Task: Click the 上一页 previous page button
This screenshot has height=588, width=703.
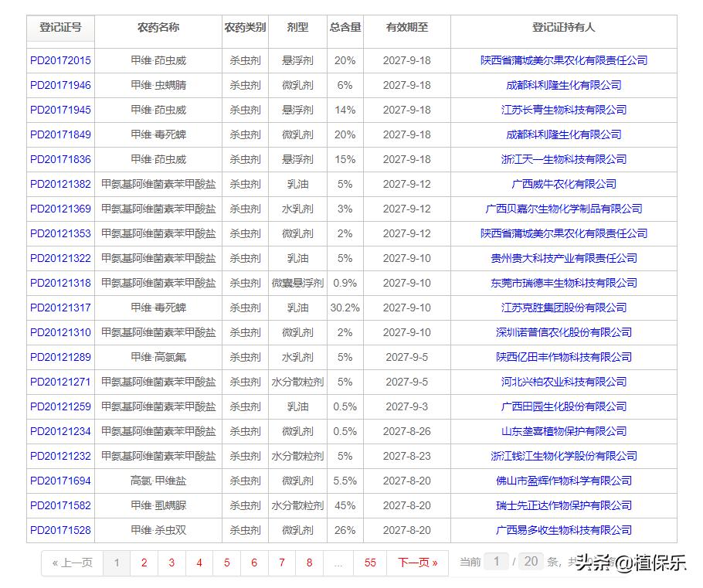Action: click(72, 563)
